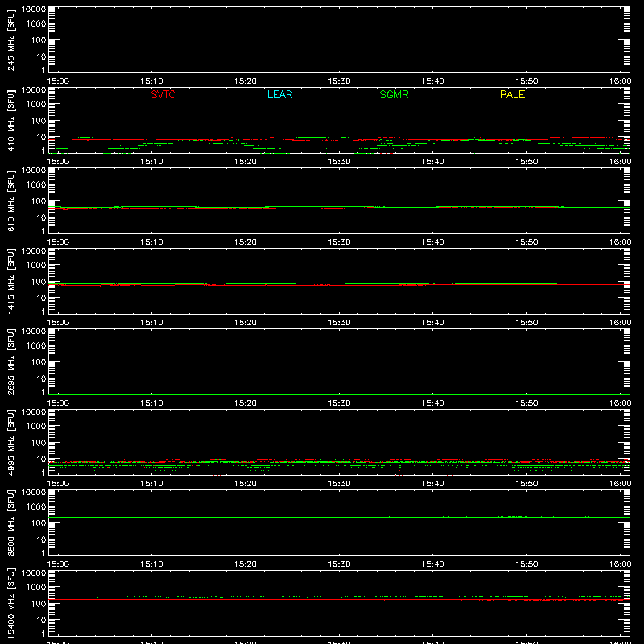Click 16:00 tick label under 245 MHz panel
The width and height of the screenshot is (644, 644).
pos(620,81)
